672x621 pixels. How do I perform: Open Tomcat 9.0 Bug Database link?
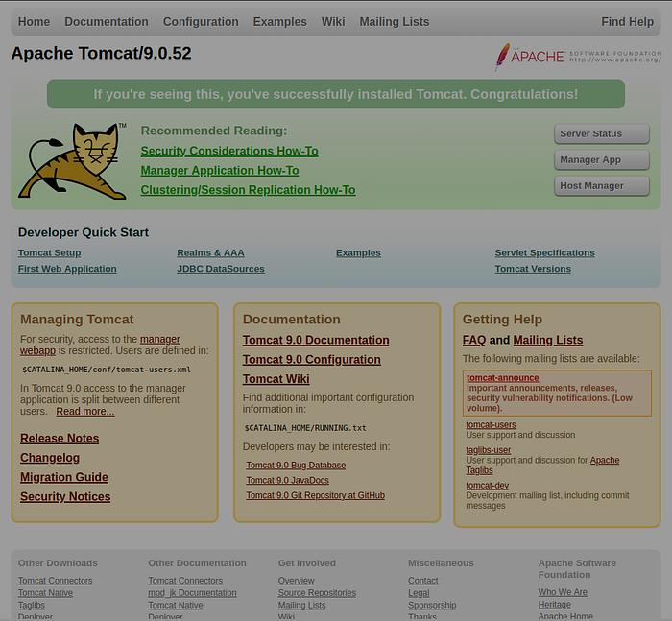point(296,466)
